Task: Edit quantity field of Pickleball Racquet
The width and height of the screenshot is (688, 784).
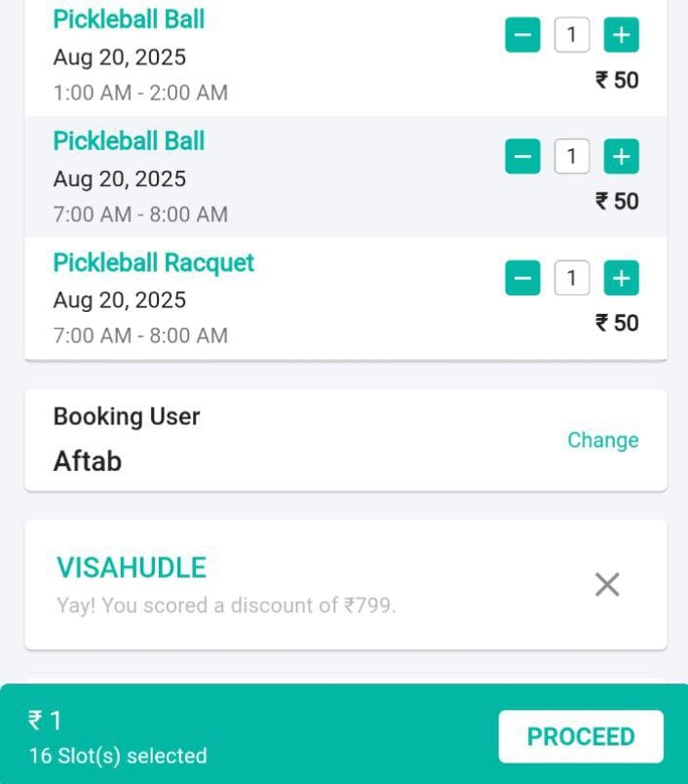Action: [x=572, y=278]
